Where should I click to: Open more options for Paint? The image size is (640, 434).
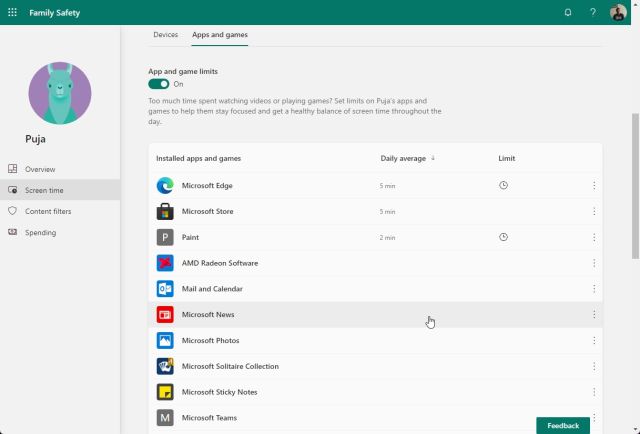(594, 237)
